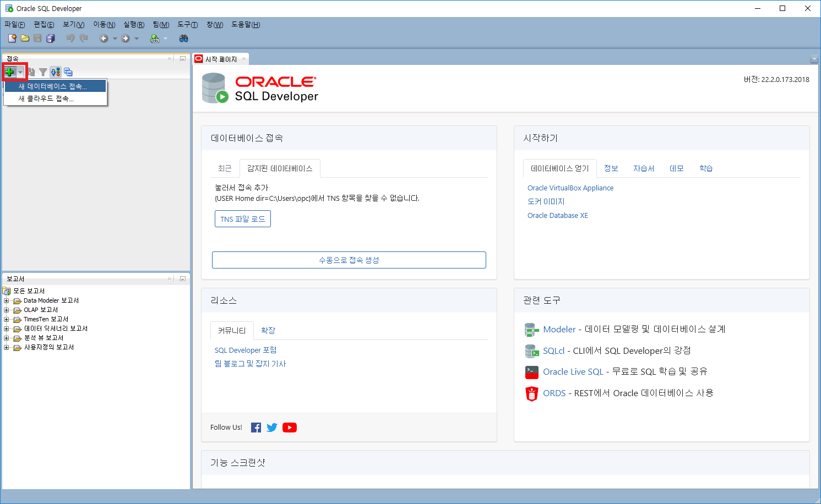The width and height of the screenshot is (821, 504).
Task: Click the 수동으로 접속 생성 button
Action: (x=349, y=260)
